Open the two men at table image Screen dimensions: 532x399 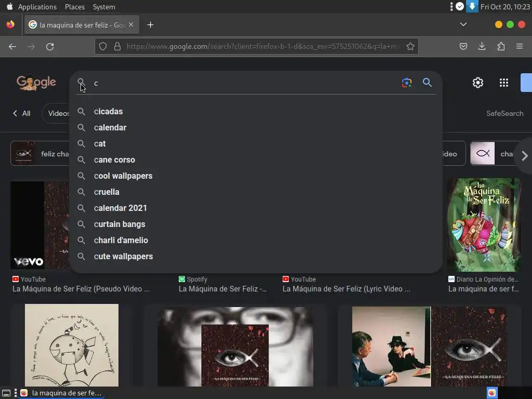391,347
